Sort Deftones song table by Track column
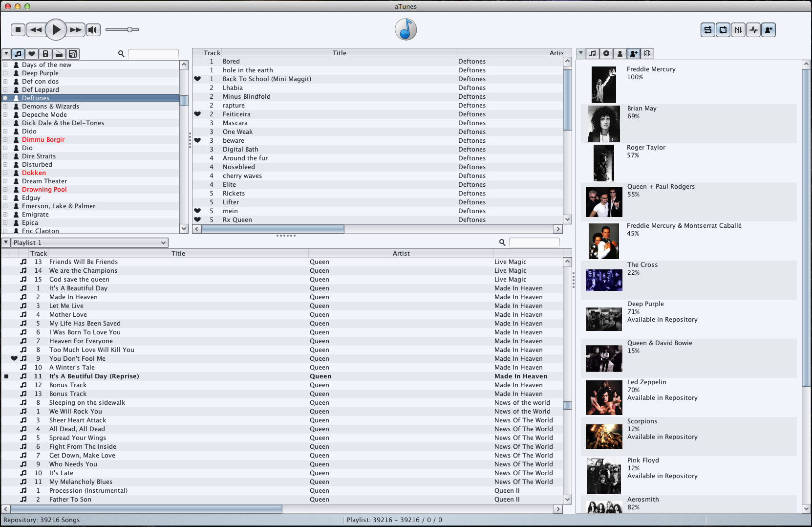This screenshot has width=812, height=527. pyautogui.click(x=212, y=53)
